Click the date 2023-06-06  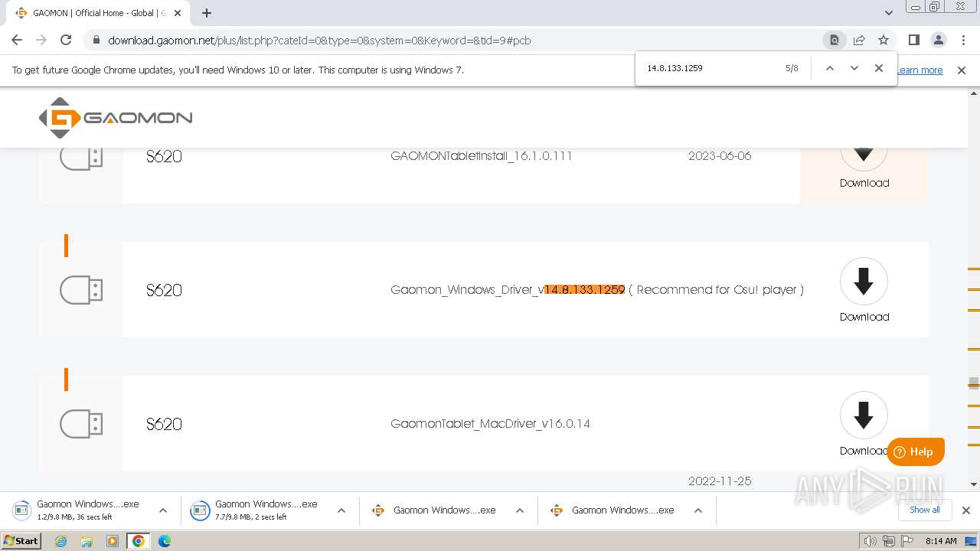[720, 155]
